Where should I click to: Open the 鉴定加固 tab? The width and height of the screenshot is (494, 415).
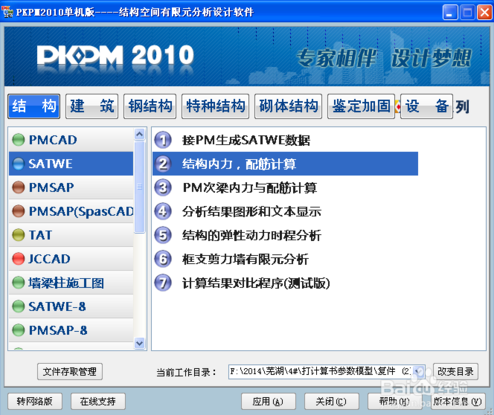coord(361,106)
